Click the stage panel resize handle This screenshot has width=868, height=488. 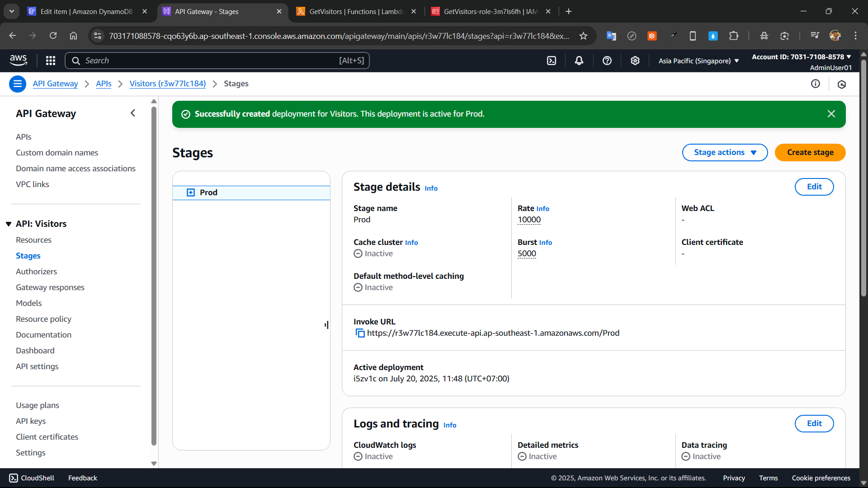pyautogui.click(x=326, y=325)
